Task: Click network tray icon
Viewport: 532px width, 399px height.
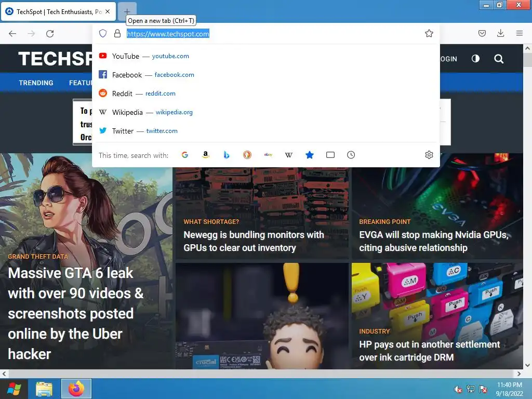Action: [x=471, y=389]
